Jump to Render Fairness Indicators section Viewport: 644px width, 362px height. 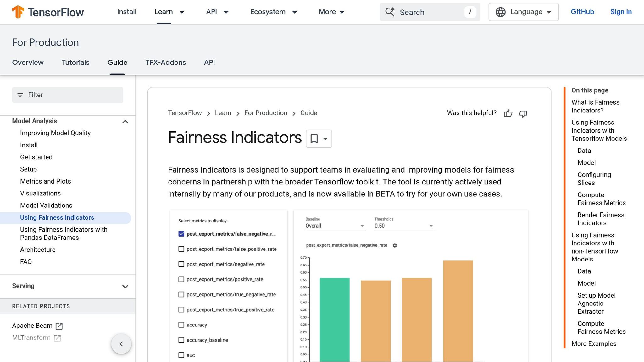601,219
